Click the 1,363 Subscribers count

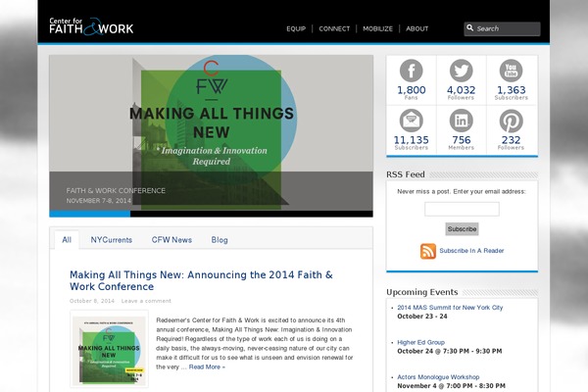511,90
